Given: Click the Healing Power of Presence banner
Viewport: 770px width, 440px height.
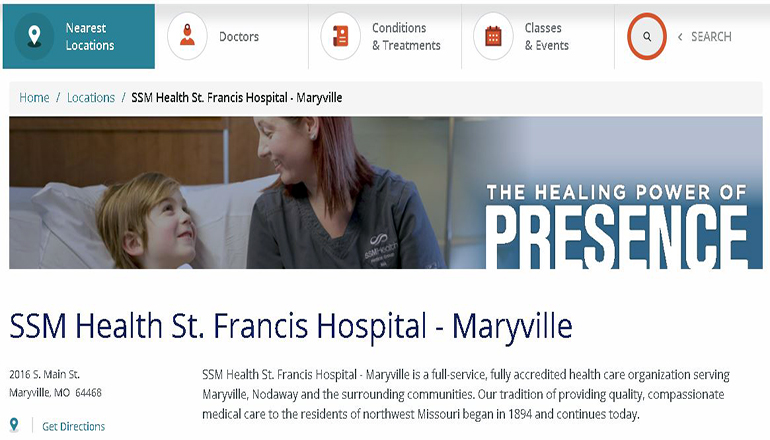Looking at the screenshot, I should [x=385, y=192].
